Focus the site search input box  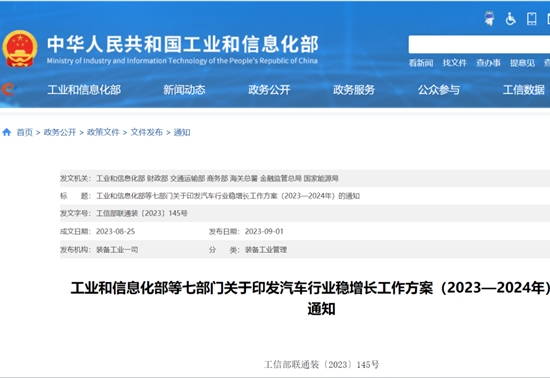tap(479, 44)
